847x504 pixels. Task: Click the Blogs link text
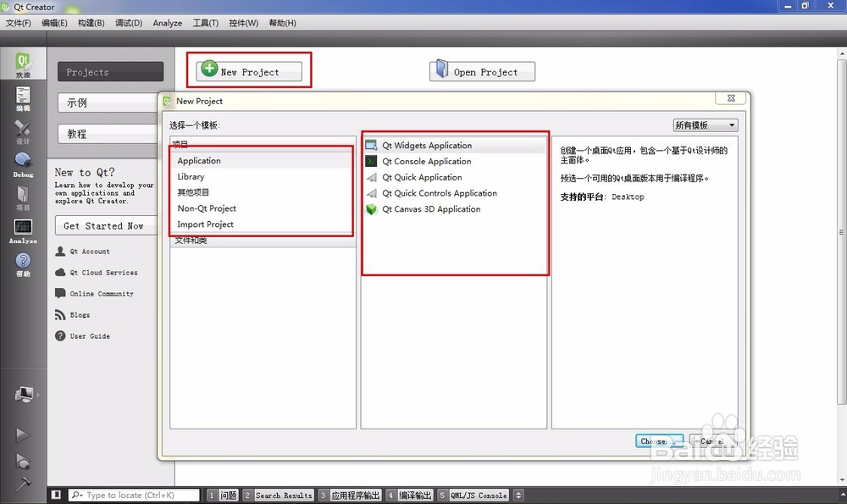point(80,315)
